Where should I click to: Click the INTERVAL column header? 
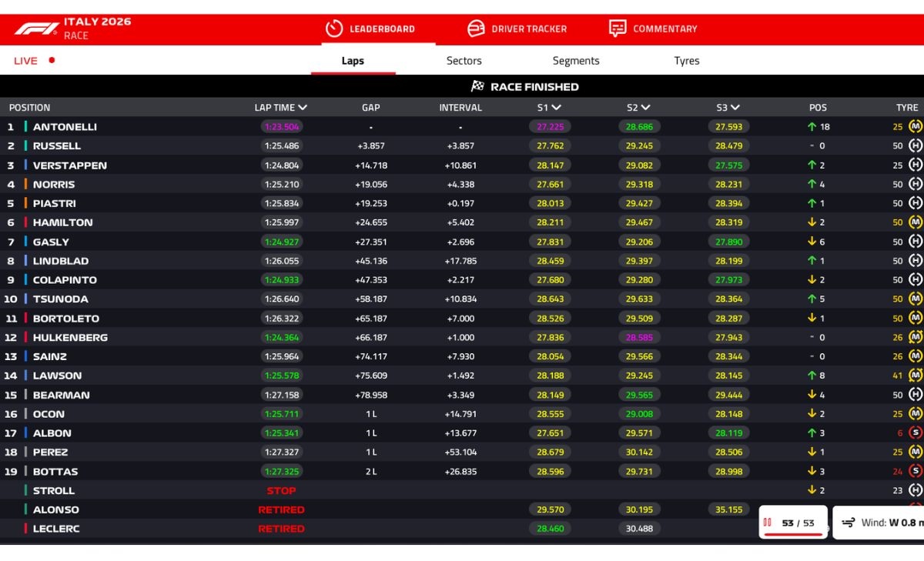(x=460, y=108)
